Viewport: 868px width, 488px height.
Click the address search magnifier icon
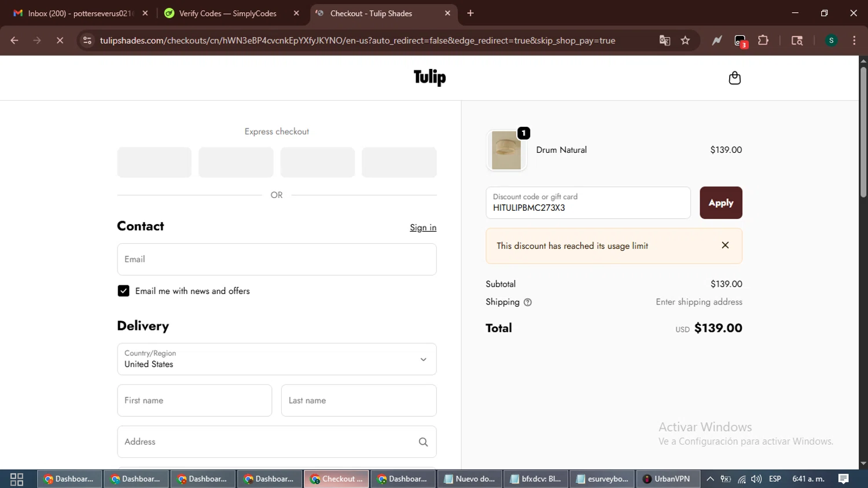pyautogui.click(x=423, y=442)
